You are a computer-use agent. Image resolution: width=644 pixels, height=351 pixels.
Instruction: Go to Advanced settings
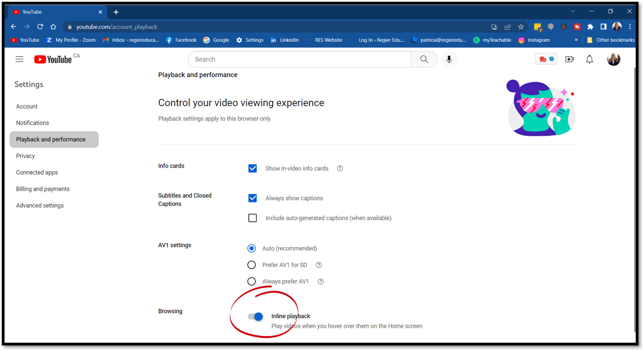(40, 205)
